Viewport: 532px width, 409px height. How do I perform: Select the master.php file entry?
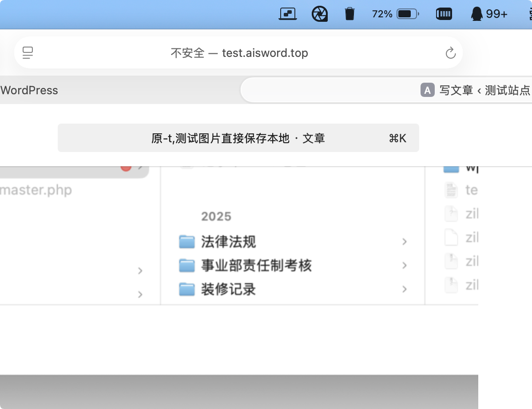(36, 190)
